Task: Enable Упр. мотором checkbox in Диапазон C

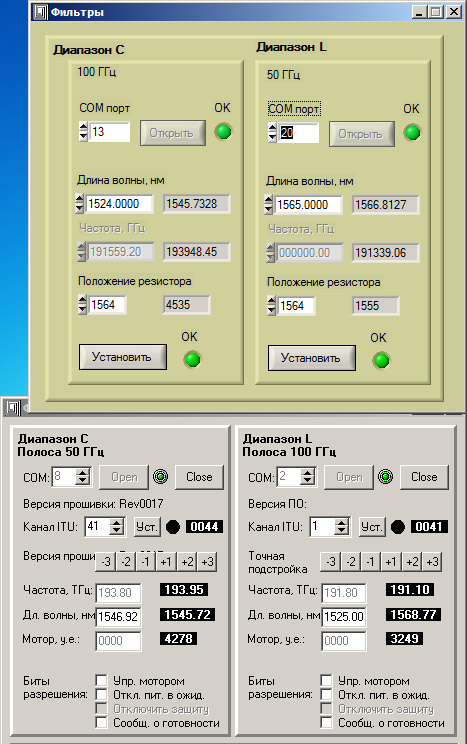Action: point(101,681)
